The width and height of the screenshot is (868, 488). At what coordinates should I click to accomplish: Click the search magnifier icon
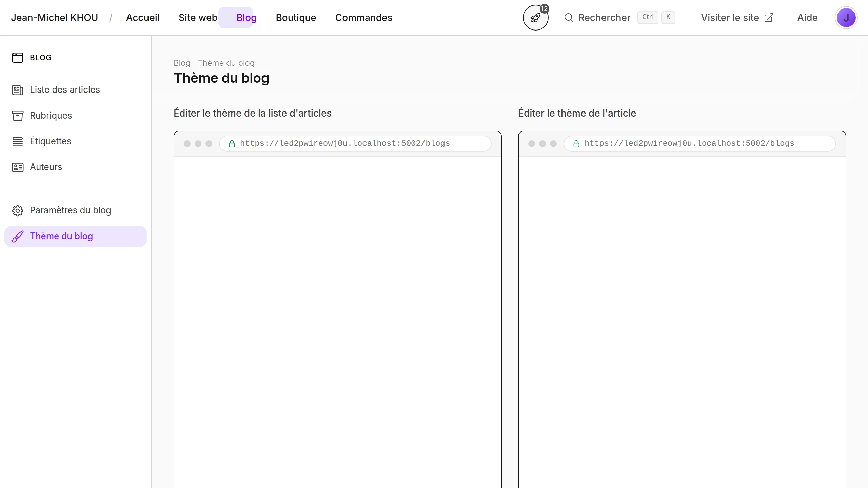pos(569,18)
